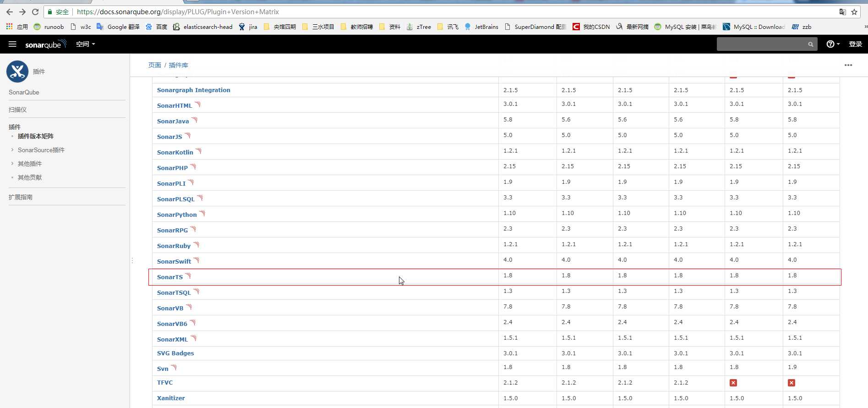Select 其他贡献 in the sidebar tree
Viewport: 868px width, 408px height.
30,177
